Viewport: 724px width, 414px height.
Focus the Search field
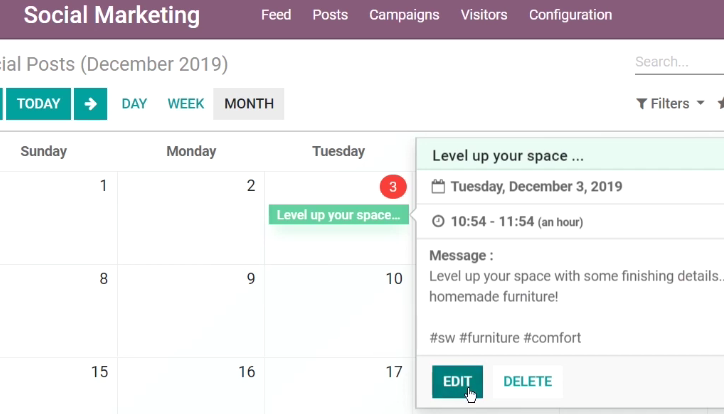click(679, 62)
